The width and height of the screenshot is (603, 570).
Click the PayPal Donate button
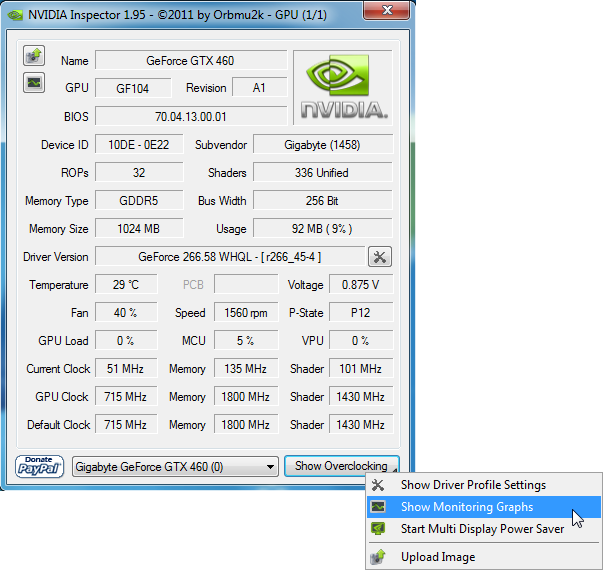click(40, 466)
